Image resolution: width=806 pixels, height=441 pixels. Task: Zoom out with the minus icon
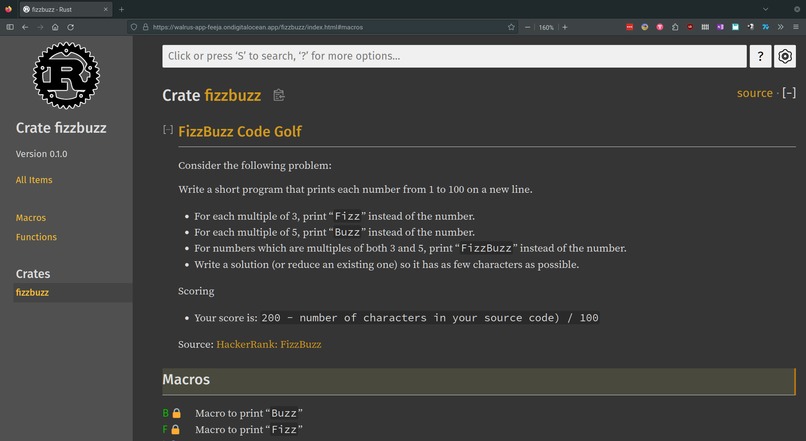(x=527, y=27)
